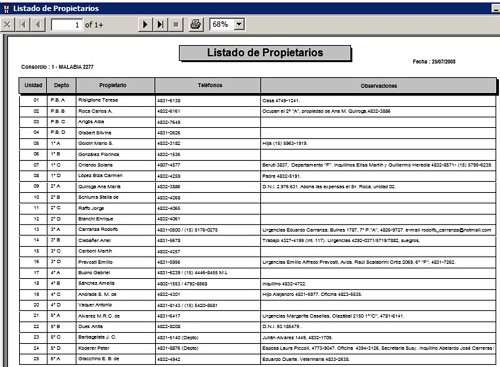
Task: Go to previous page arrow icon
Action: coord(38,25)
